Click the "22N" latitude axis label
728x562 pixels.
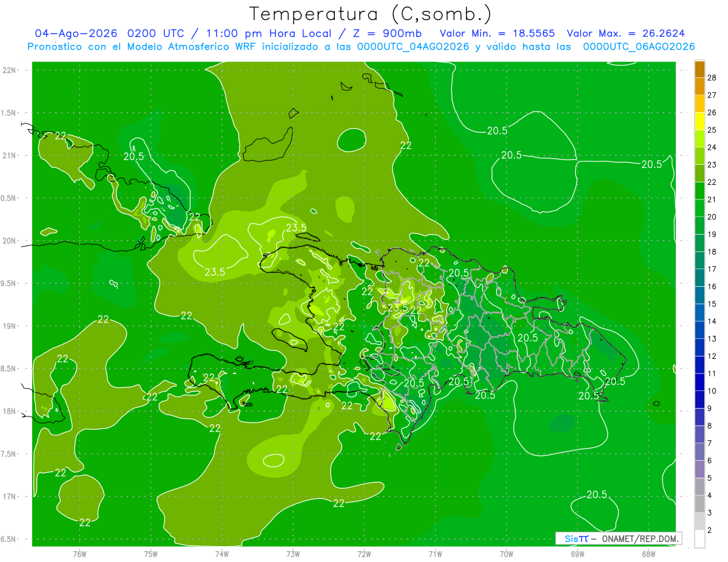click(9, 70)
